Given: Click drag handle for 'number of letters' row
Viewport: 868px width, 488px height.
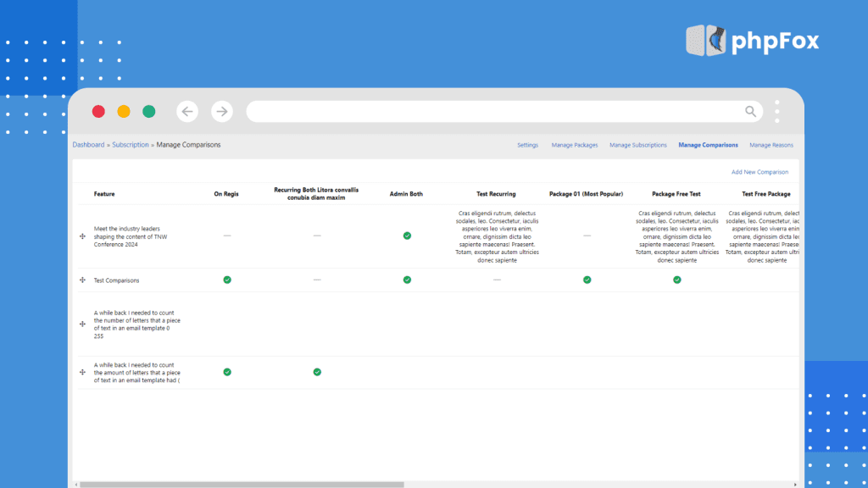Looking at the screenshot, I should click(82, 324).
